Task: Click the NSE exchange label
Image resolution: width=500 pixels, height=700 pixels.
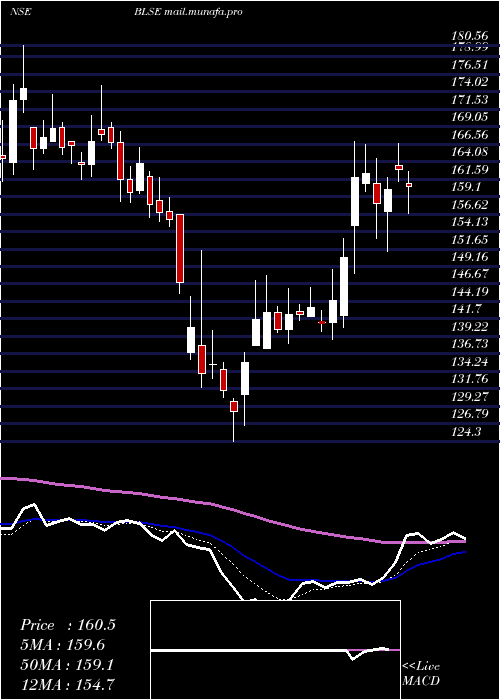Action: (21, 12)
